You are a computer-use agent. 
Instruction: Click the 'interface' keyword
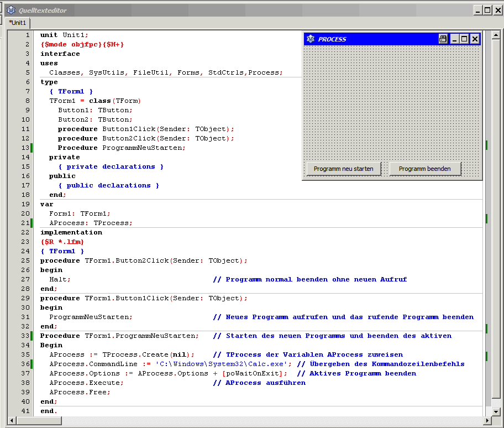click(60, 54)
